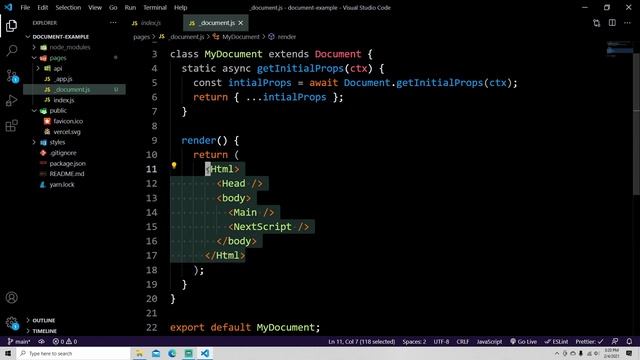The height and width of the screenshot is (360, 640).
Task: Click the Windows taskbar search box
Action: (x=73, y=353)
